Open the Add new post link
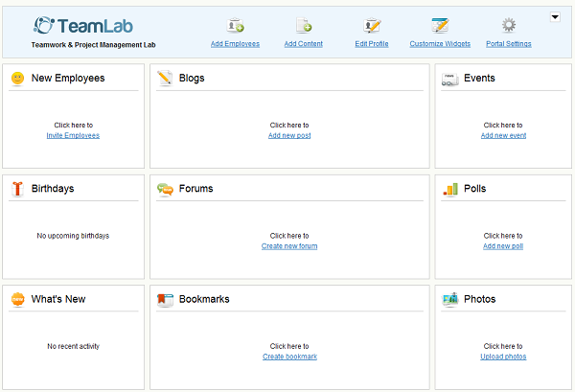Viewport: 575px width, 392px height. 289,135
